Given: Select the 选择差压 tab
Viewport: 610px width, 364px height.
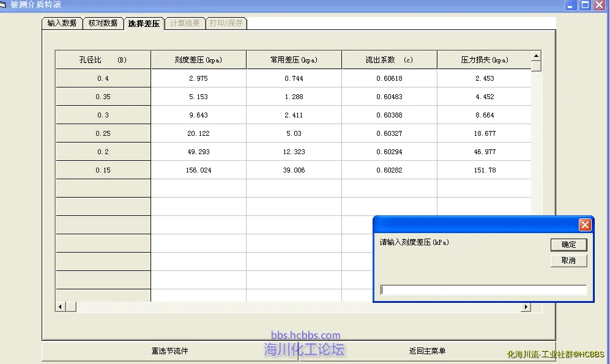Looking at the screenshot, I should (x=144, y=24).
